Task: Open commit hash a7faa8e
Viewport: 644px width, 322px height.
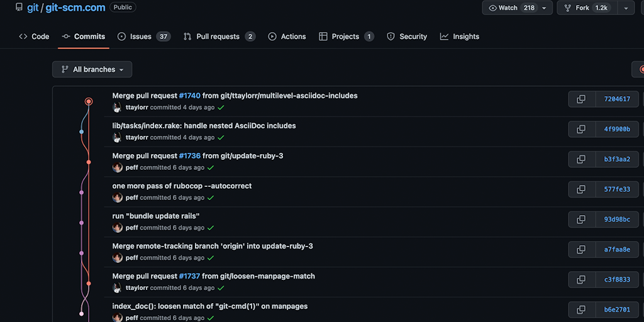Action: [617, 249]
